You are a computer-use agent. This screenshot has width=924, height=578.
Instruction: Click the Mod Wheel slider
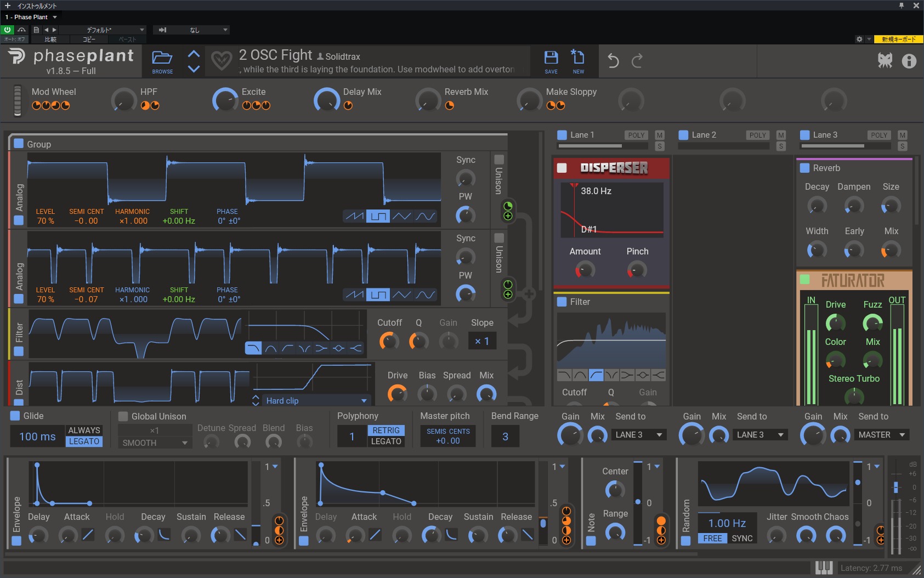[18, 100]
